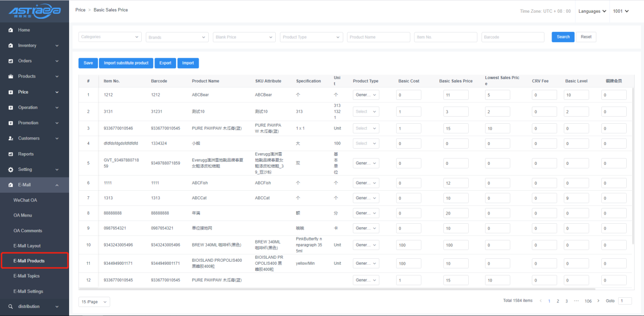
Task: Change the 15 /Page size selector
Action: pos(94,302)
